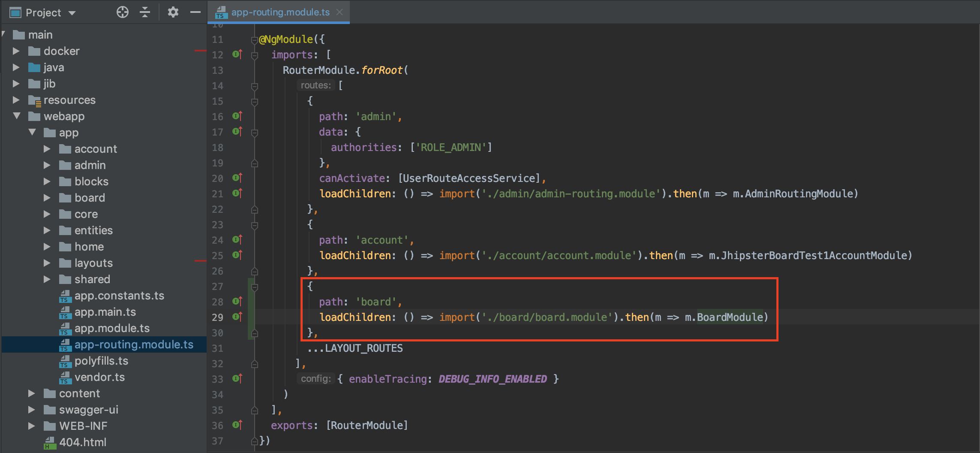Viewport: 980px width, 453px height.
Task: Expand the docker folder
Action: pyautogui.click(x=16, y=51)
